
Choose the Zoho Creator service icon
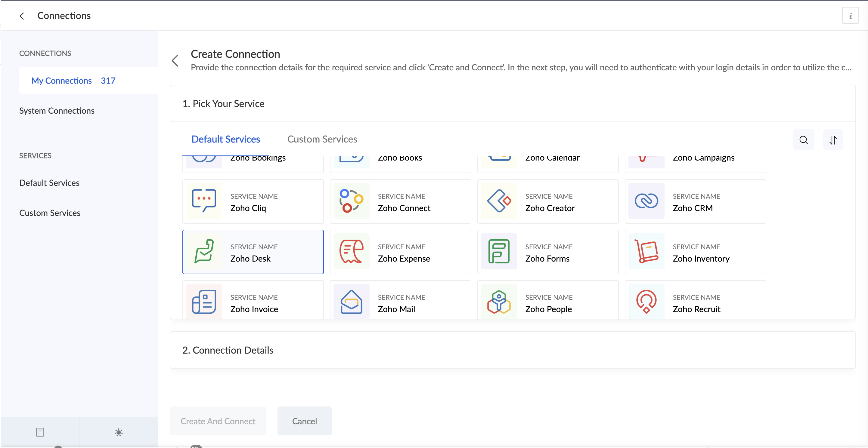coord(499,201)
